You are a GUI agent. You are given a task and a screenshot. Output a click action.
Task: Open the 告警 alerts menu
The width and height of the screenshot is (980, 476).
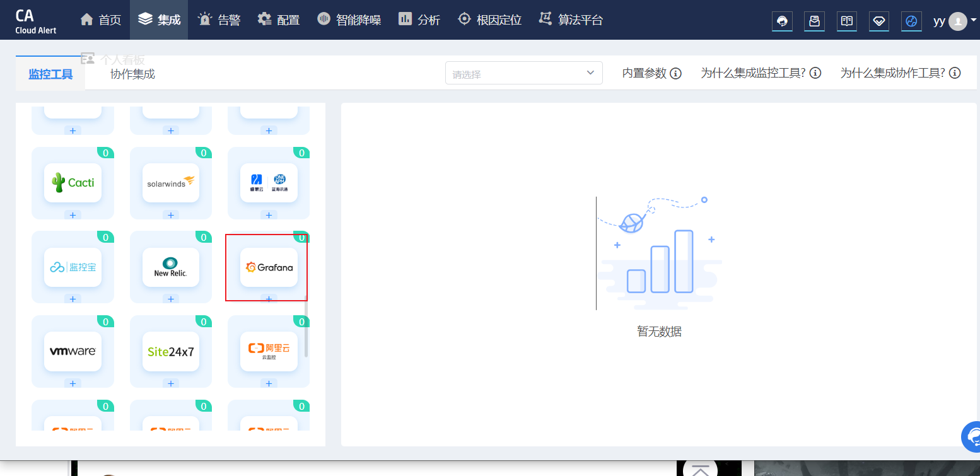click(219, 20)
